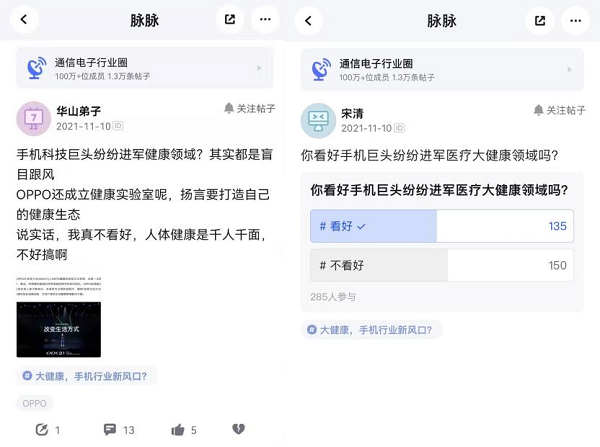Open 大健康 topic tag under the poll
The image size is (600, 447).
371,330
